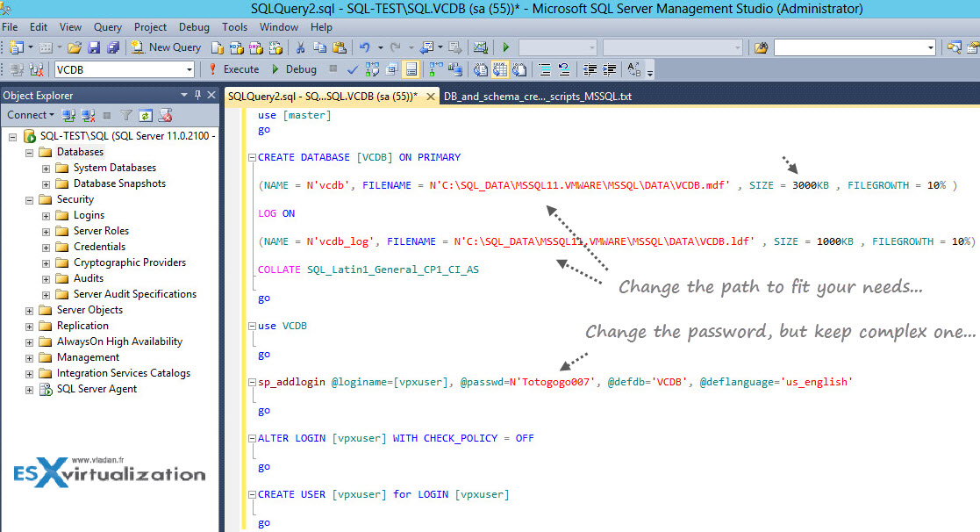
Task: Toggle Results to Text mode
Action: [x=480, y=69]
